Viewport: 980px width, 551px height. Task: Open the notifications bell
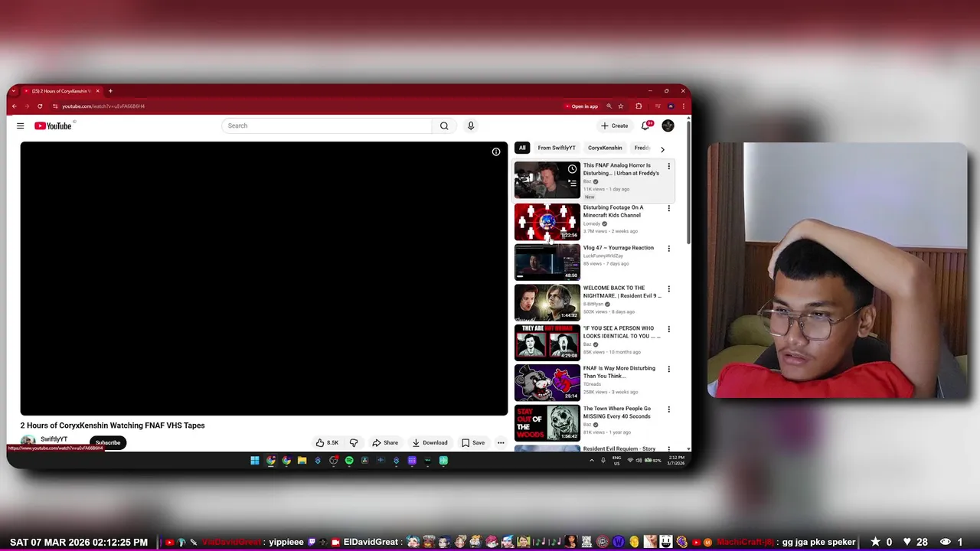pos(645,126)
